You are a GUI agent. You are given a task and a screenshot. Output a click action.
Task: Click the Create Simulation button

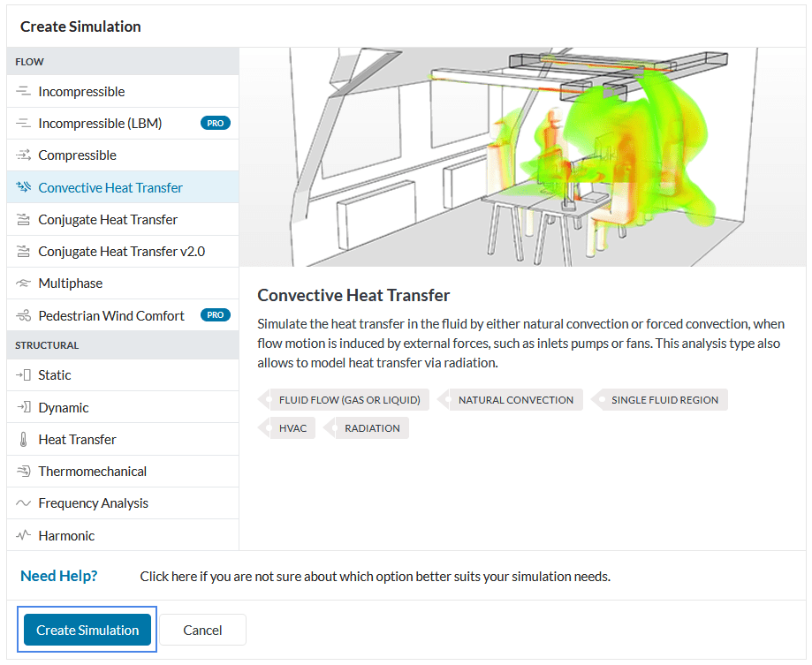pyautogui.click(x=86, y=630)
